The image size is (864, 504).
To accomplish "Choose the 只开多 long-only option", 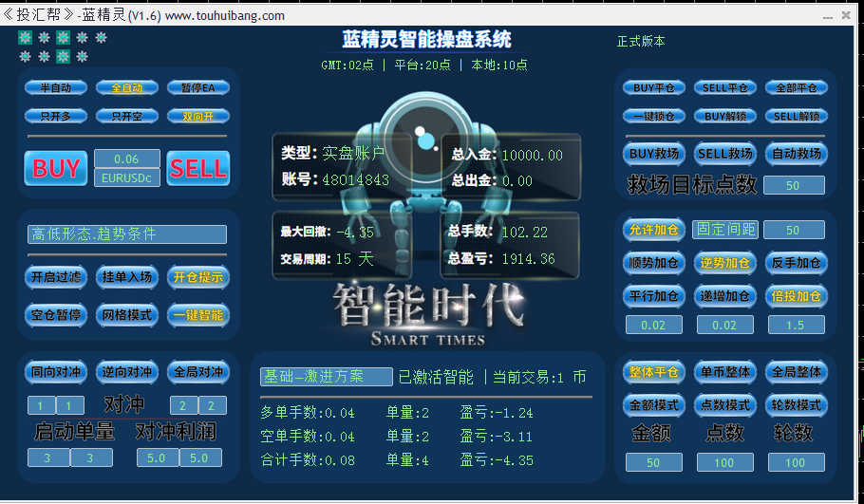I will click(56, 116).
